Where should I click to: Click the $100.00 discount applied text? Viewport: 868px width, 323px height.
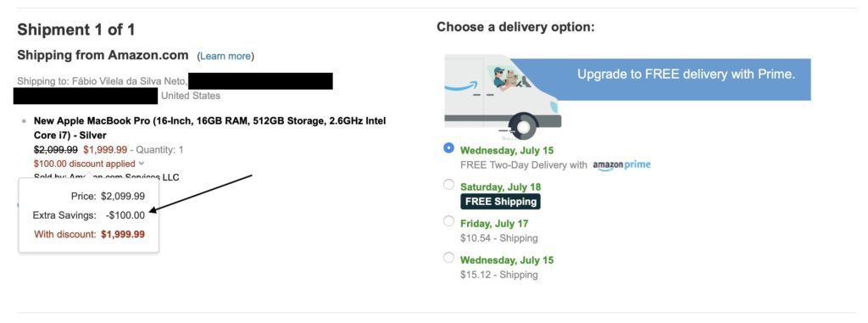click(84, 164)
